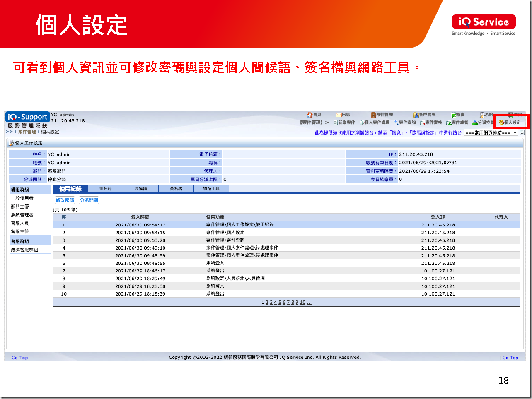
Task: Click row 6 系統登入 entry
Action: coord(215,263)
